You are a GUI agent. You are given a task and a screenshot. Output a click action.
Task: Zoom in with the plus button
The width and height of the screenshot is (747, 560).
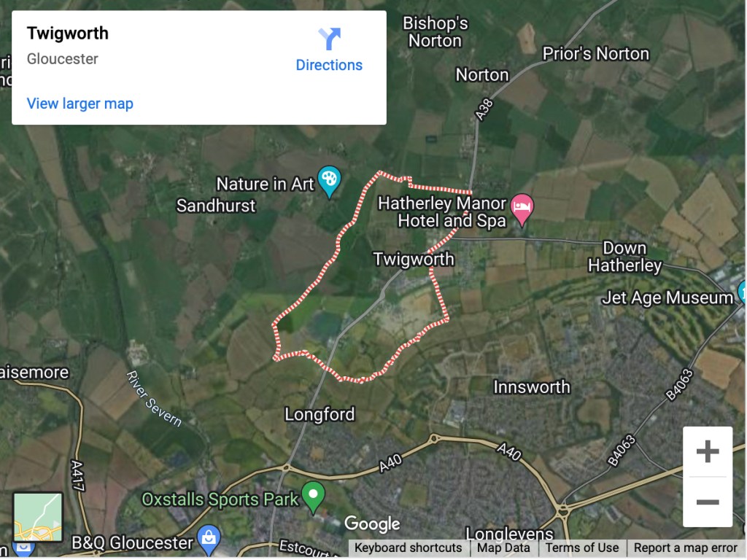tap(708, 451)
